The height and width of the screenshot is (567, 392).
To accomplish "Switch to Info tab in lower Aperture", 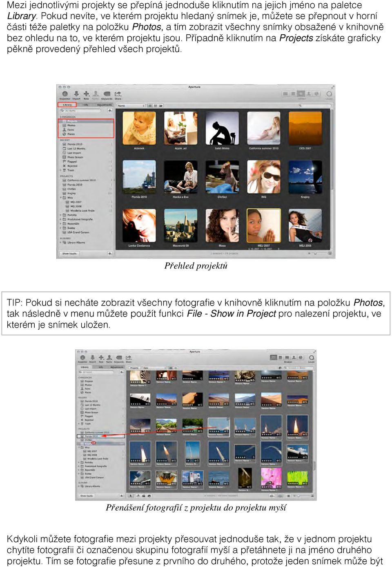I will tap(101, 367).
